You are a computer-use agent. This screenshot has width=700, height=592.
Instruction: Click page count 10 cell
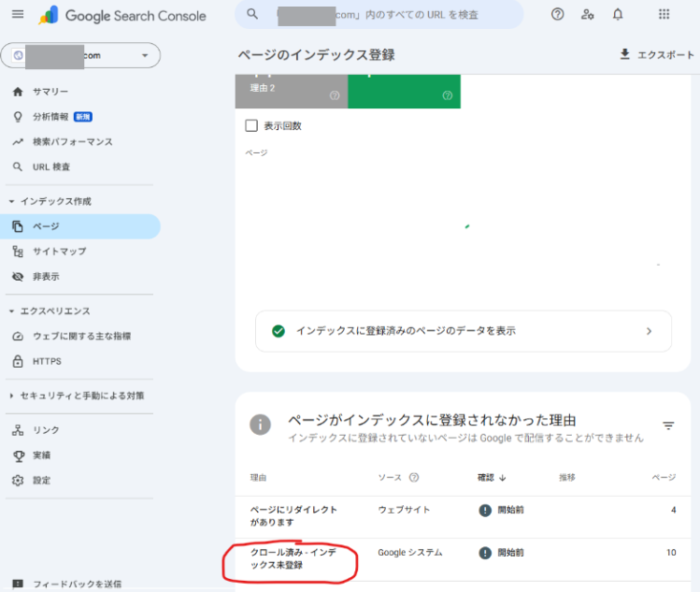click(671, 553)
